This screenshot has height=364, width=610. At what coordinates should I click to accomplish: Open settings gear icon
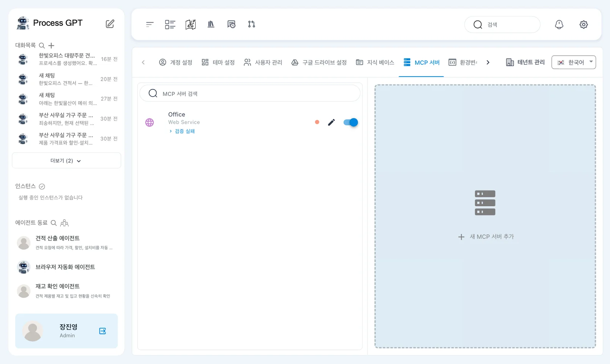(584, 24)
